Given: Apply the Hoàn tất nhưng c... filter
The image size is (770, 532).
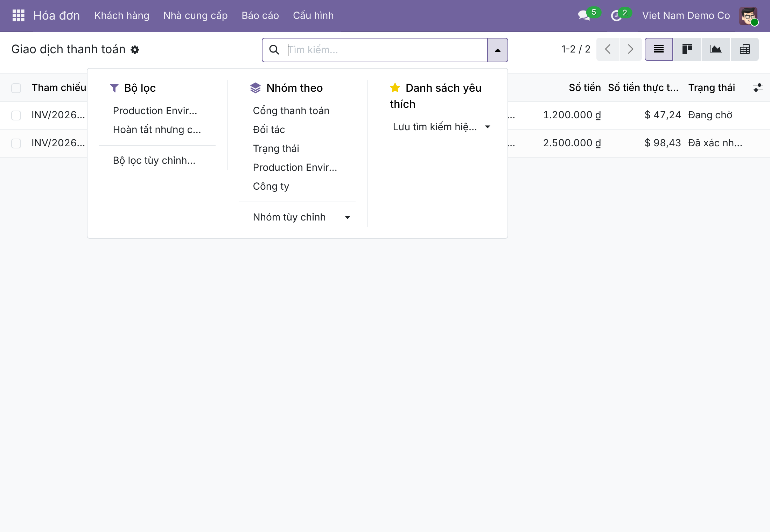Looking at the screenshot, I should (x=157, y=130).
